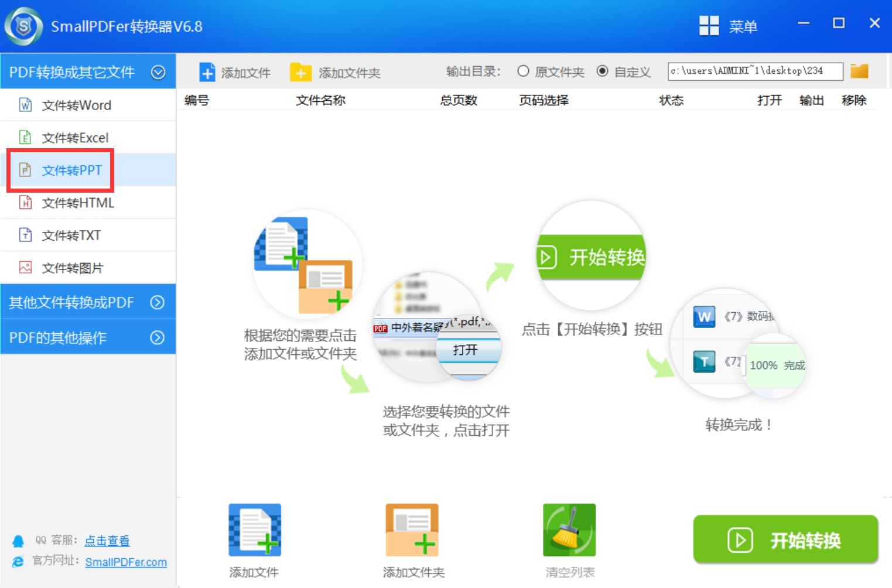The width and height of the screenshot is (892, 588).
Task: Close the SmallPDFer window
Action: pos(874,23)
